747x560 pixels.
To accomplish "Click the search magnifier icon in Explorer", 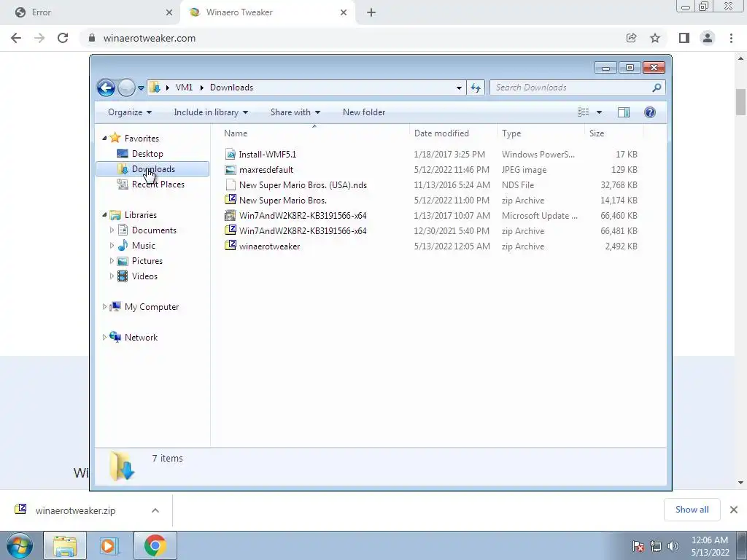I will click(x=657, y=87).
